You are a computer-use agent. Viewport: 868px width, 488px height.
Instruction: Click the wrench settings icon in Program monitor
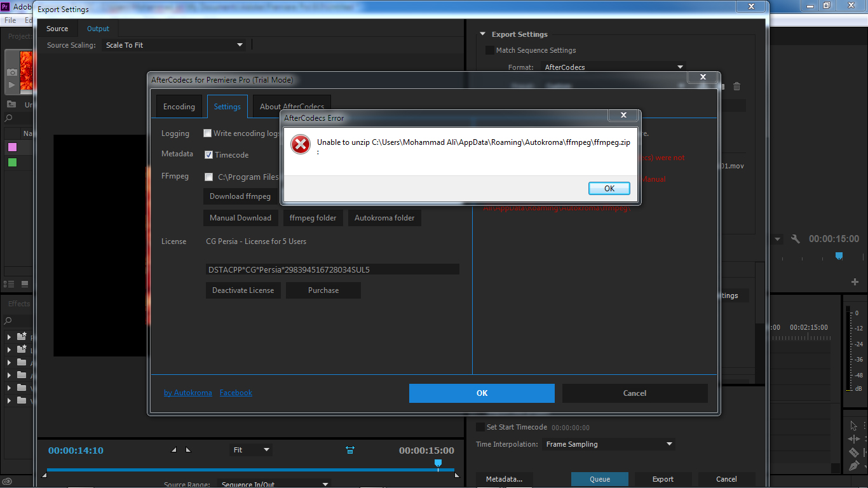[795, 239]
